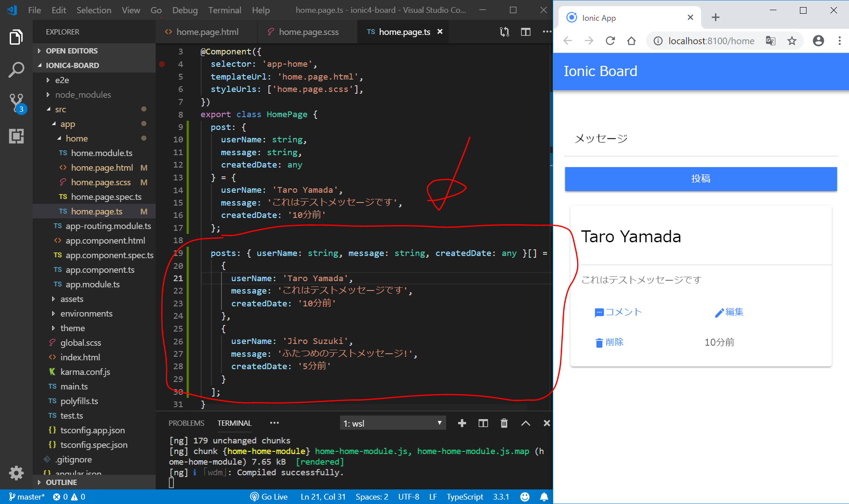Switch to home.page.scss tab
Screen dimensions: 849x504
click(x=308, y=32)
